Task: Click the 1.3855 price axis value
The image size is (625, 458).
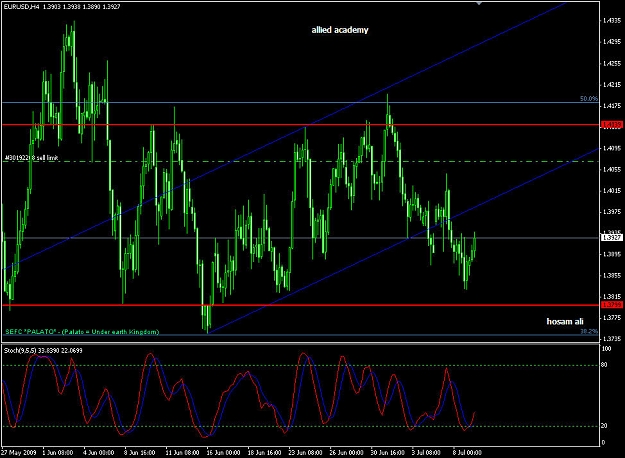Action: (612, 275)
